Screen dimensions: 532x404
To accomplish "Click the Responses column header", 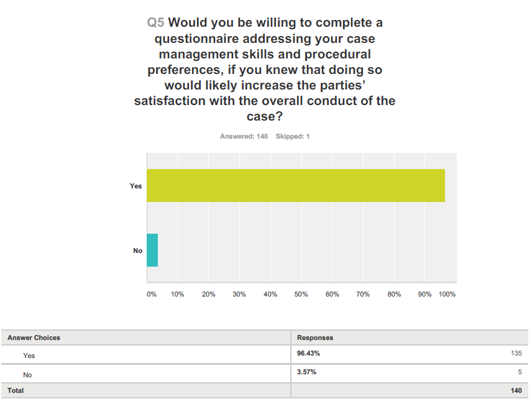I will click(x=315, y=337).
